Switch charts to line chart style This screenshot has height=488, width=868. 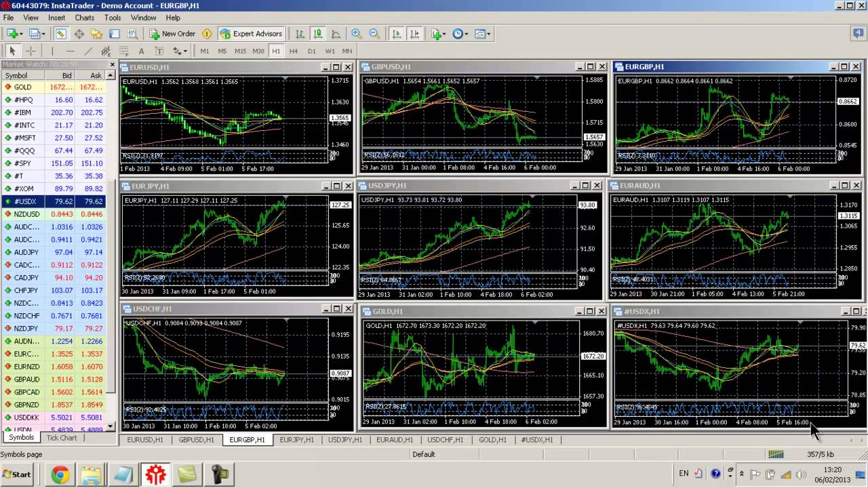click(335, 33)
